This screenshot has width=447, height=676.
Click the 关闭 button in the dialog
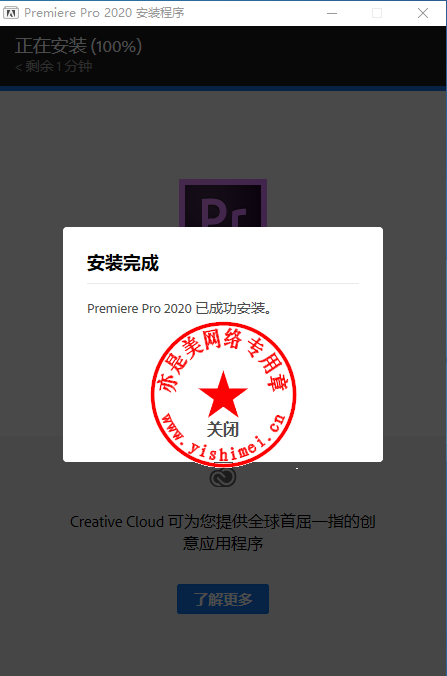pos(223,429)
